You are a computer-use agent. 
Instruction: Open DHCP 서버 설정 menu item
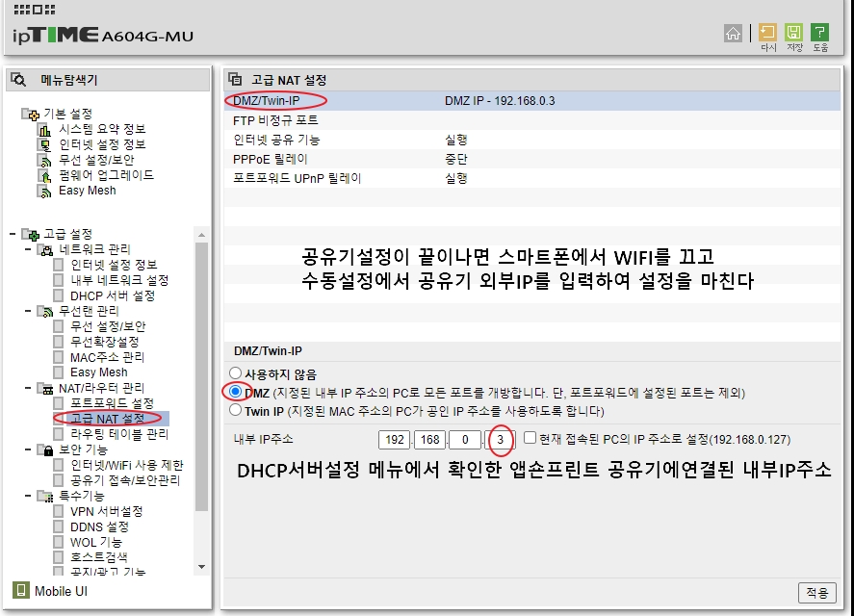112,295
